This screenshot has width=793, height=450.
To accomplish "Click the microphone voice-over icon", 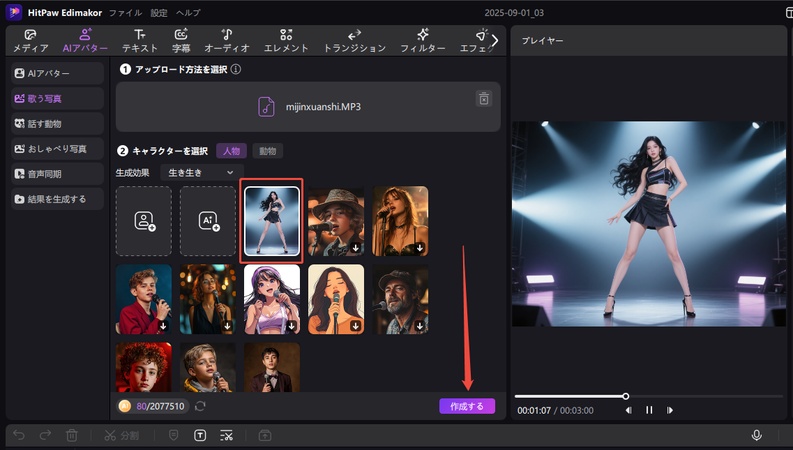I will click(757, 435).
